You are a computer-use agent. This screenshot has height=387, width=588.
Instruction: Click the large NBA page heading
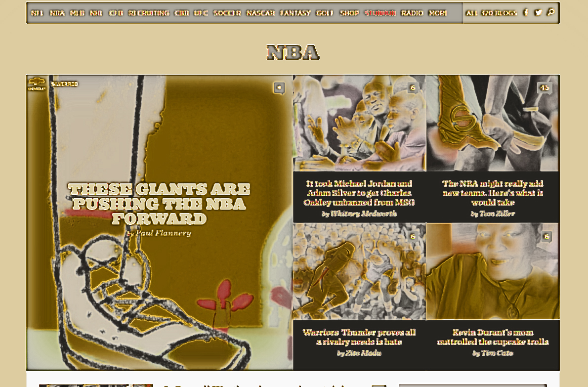293,52
